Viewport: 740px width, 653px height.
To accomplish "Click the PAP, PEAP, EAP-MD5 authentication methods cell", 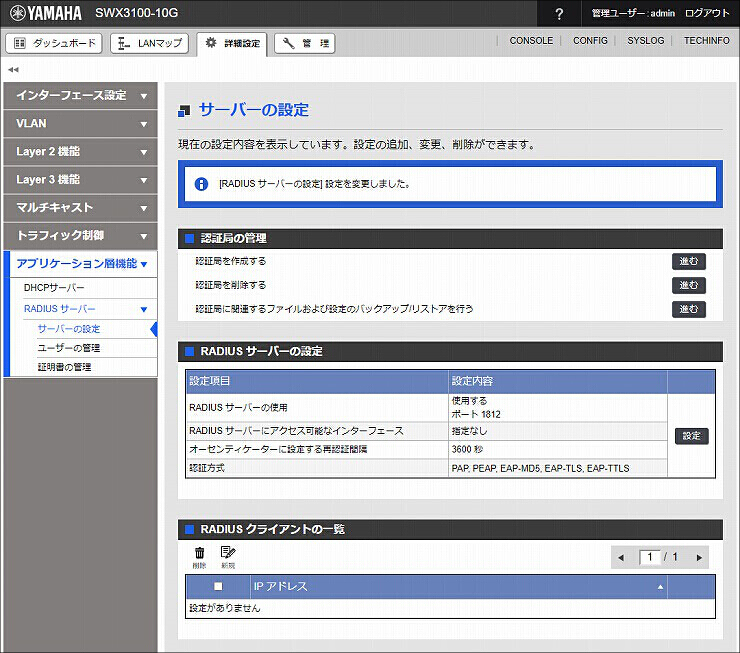I will coord(557,468).
